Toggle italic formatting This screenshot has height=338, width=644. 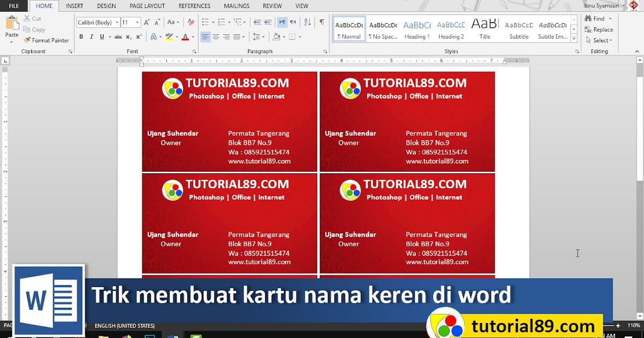pos(92,37)
